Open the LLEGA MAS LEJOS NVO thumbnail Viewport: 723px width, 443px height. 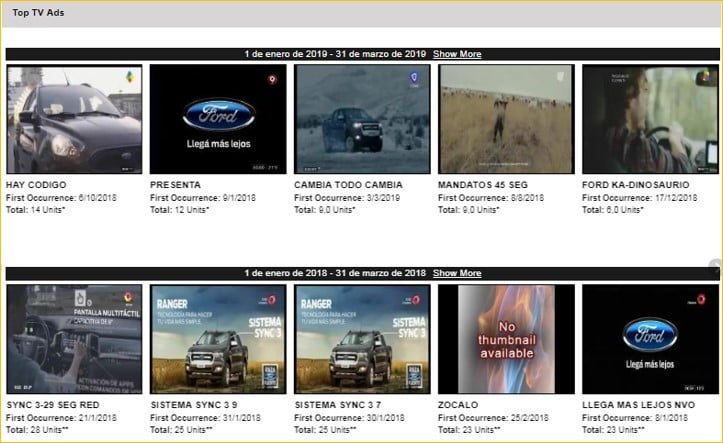[x=650, y=339]
